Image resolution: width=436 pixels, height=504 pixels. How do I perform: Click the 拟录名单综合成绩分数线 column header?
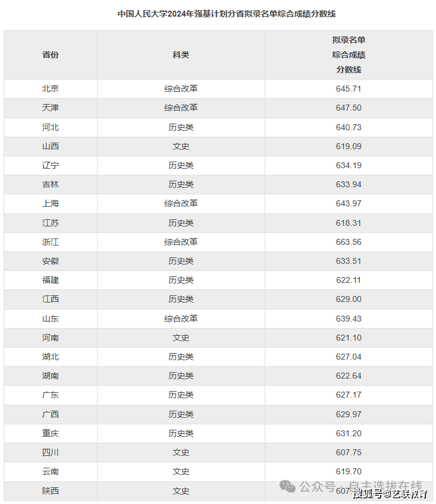tap(349, 55)
